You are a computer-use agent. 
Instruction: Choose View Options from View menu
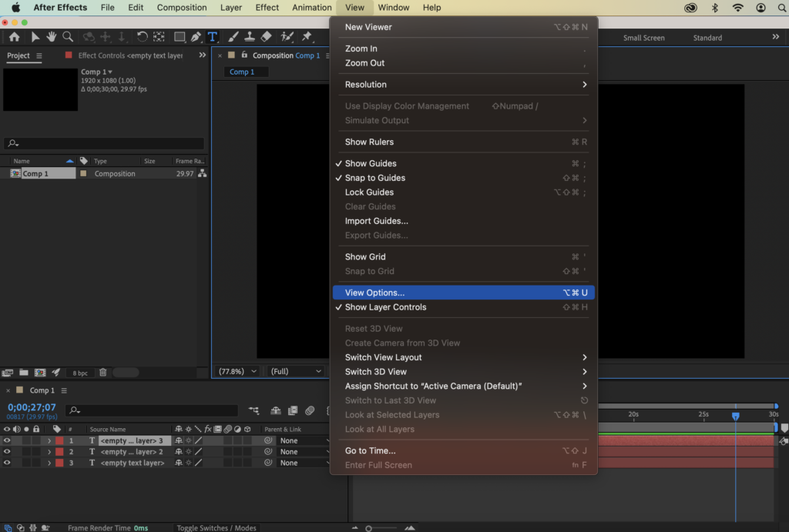coord(463,293)
